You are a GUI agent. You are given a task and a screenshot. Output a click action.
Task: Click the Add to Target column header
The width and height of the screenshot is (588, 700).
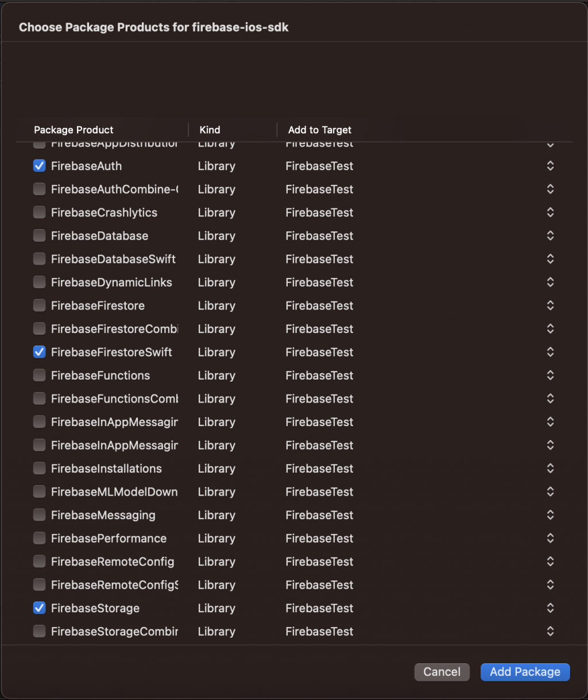pyautogui.click(x=320, y=130)
